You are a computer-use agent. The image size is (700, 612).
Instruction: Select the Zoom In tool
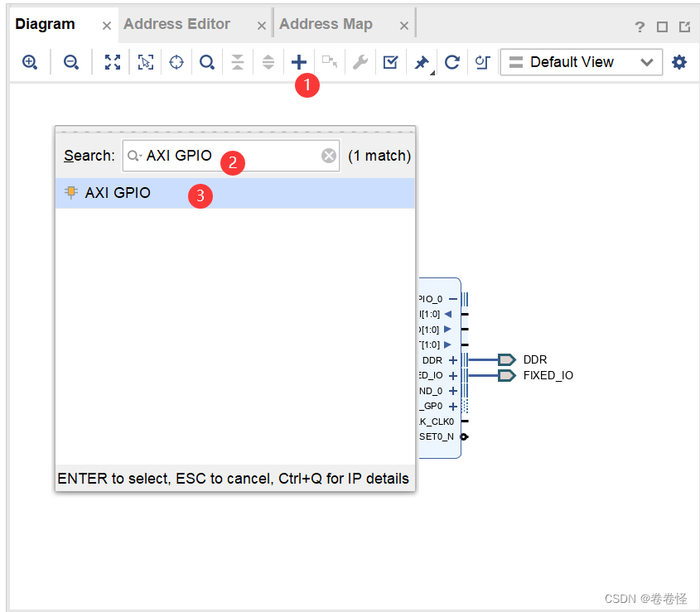coord(30,61)
